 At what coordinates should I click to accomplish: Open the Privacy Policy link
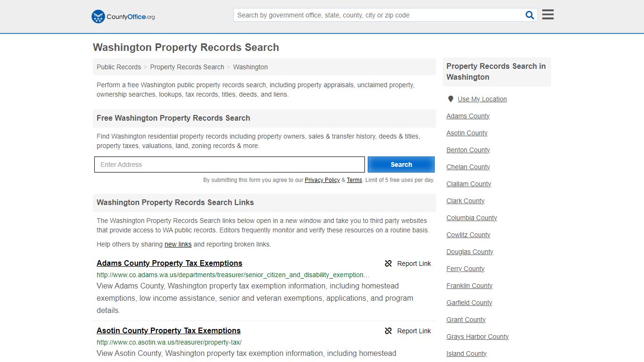tap(322, 180)
